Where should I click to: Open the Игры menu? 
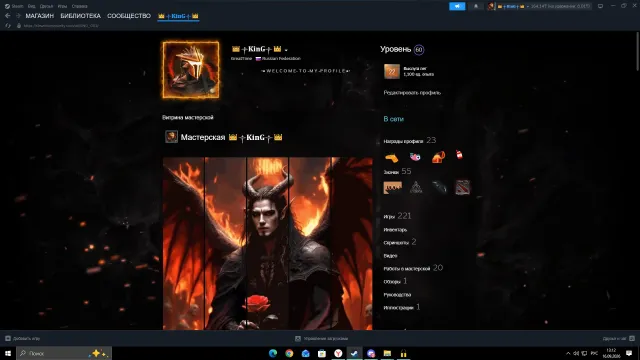pos(62,6)
